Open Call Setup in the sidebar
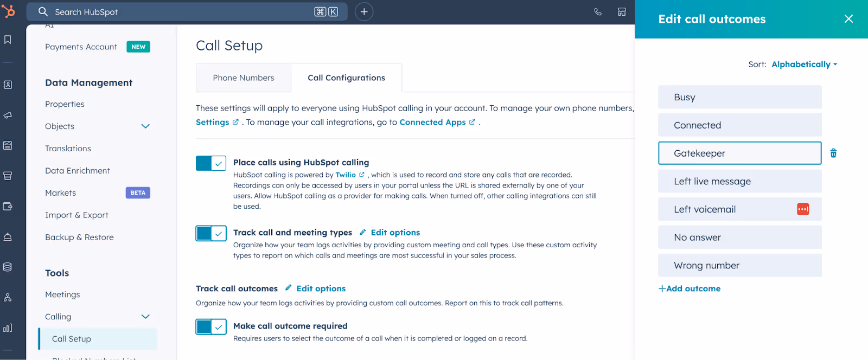 pyautogui.click(x=98, y=339)
